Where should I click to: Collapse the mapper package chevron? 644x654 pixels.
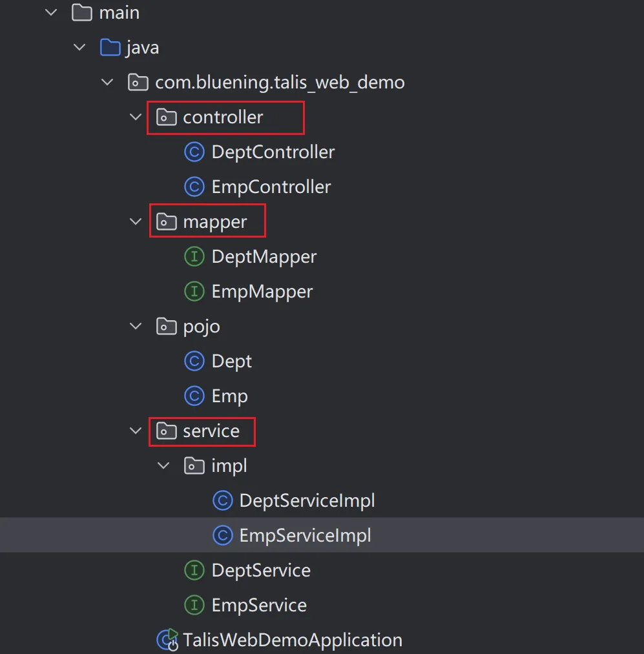point(136,221)
